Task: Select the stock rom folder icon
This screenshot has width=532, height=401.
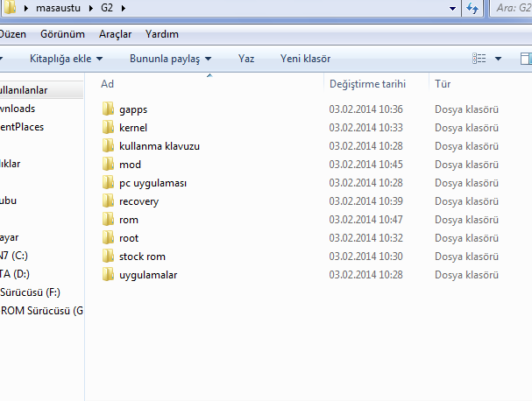Action: 108,256
